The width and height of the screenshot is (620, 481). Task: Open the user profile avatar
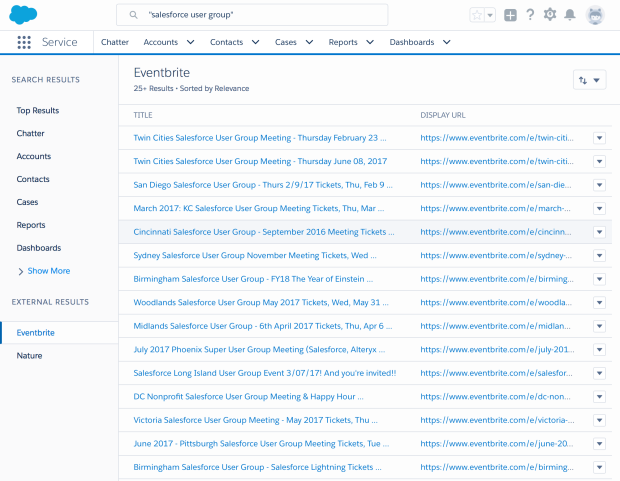click(x=595, y=15)
